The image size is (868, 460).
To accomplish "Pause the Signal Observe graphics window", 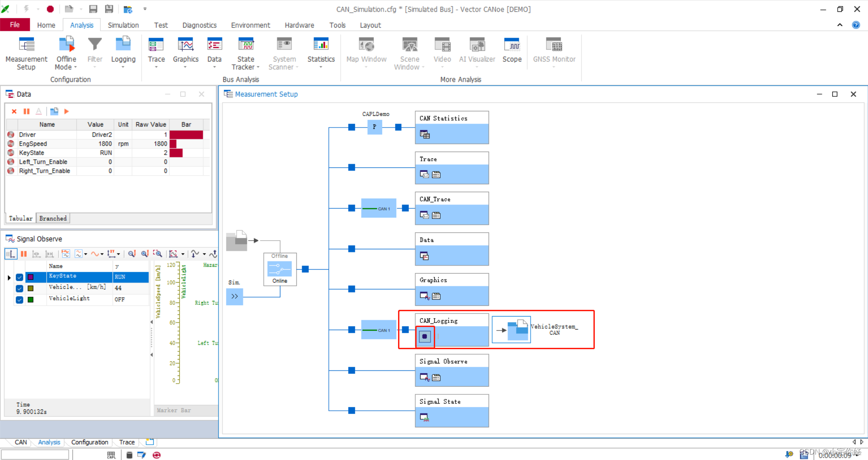I will click(24, 254).
